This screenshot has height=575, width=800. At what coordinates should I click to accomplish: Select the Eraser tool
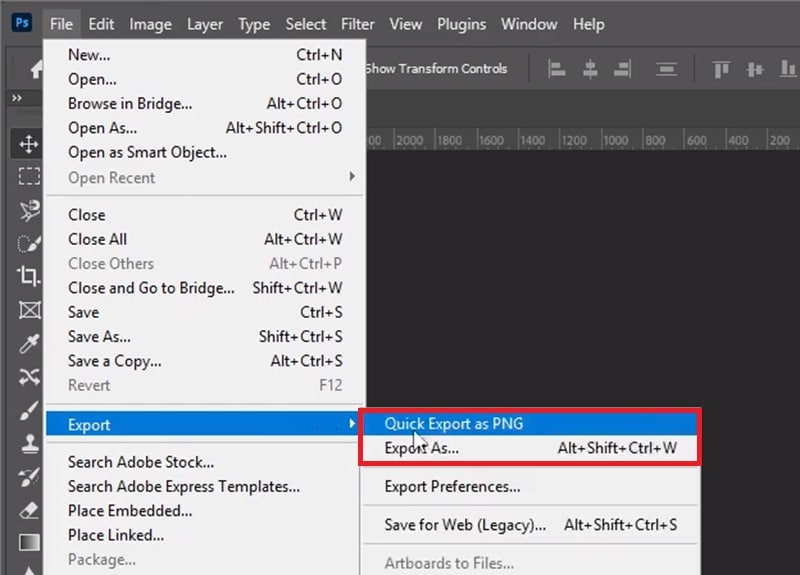[x=29, y=510]
